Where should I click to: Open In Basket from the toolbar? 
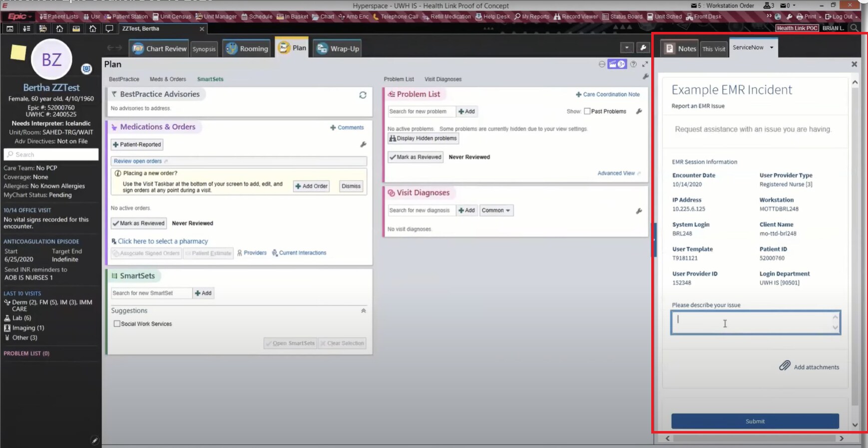[292, 16]
